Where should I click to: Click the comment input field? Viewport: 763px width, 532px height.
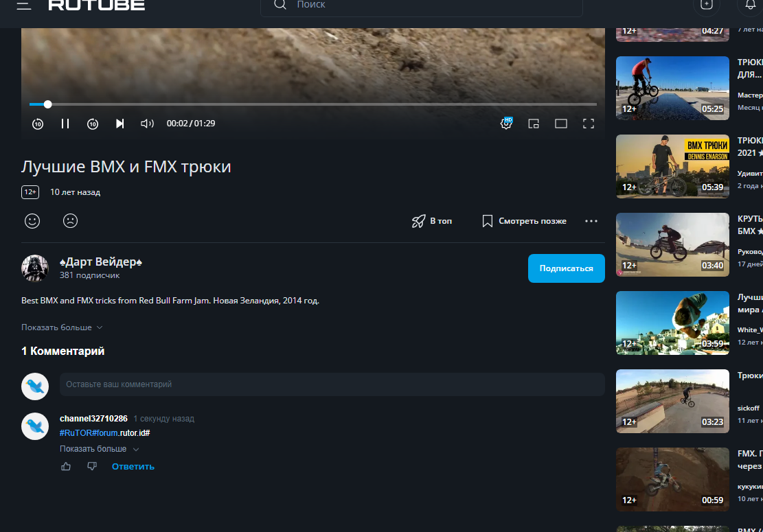[x=332, y=384]
